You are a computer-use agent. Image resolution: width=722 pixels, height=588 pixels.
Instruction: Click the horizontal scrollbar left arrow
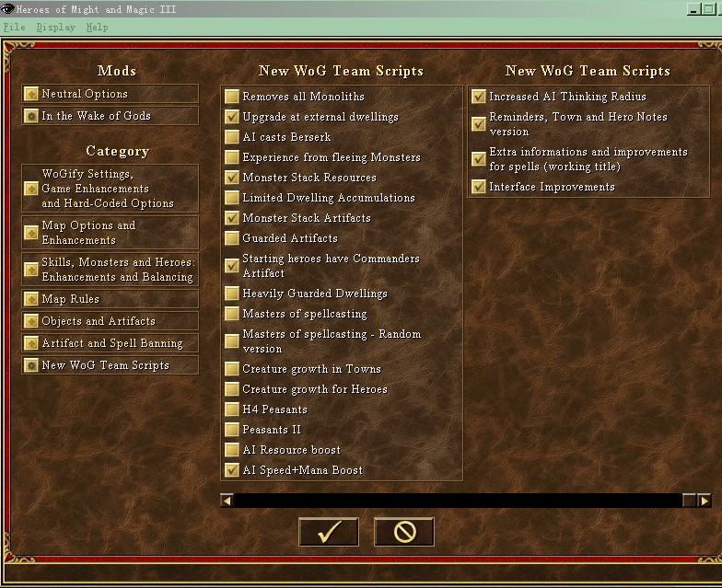point(227,501)
